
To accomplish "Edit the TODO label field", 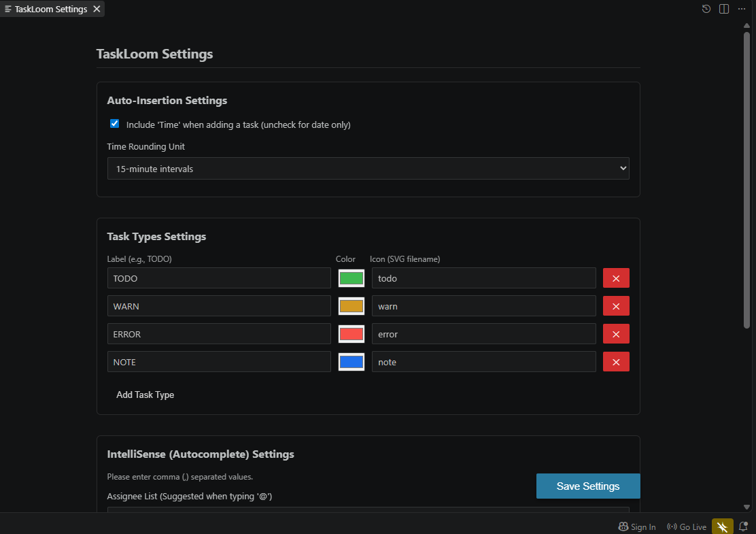I will point(219,278).
